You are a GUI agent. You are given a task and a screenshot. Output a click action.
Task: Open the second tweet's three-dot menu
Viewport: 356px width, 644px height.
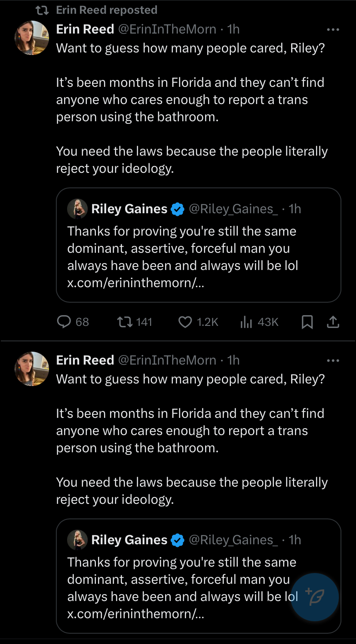pos(333,361)
